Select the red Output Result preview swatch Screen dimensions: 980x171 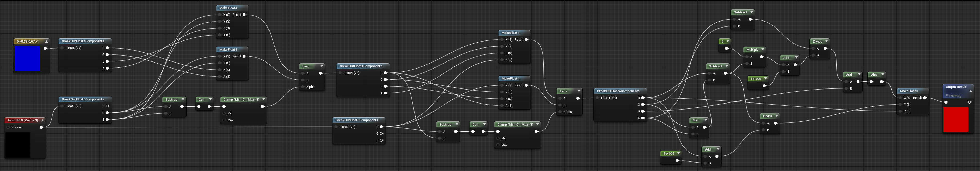(x=956, y=120)
